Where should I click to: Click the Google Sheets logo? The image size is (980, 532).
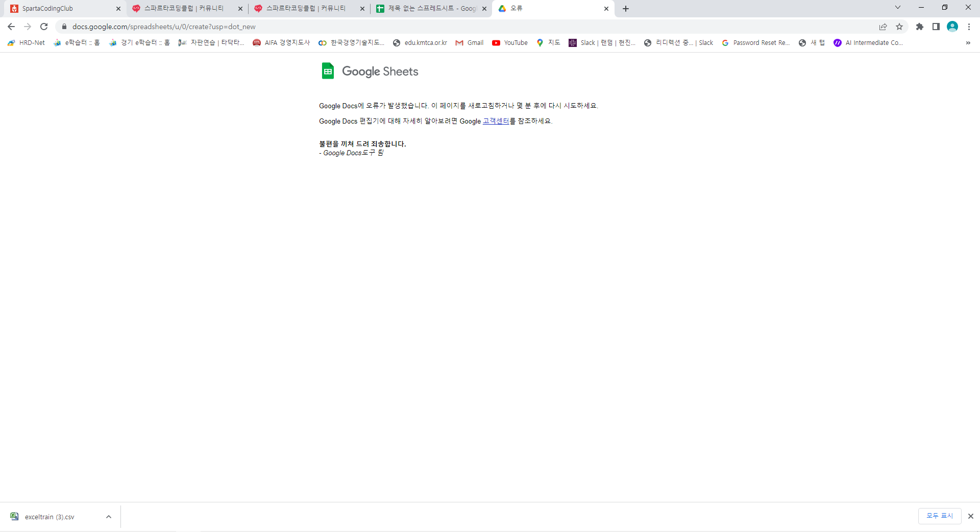pos(370,71)
